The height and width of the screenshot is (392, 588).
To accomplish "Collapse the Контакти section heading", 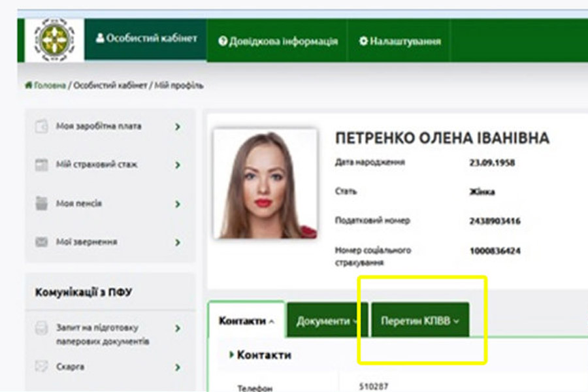I will click(260, 355).
